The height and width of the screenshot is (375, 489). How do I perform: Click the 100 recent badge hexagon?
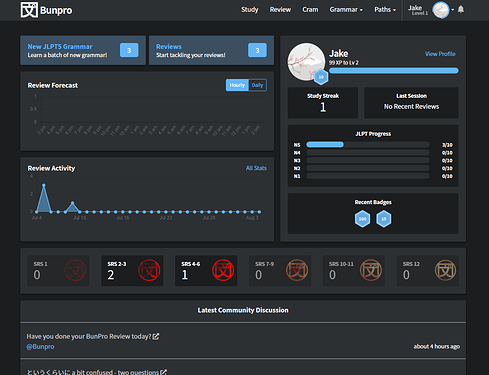pos(362,219)
